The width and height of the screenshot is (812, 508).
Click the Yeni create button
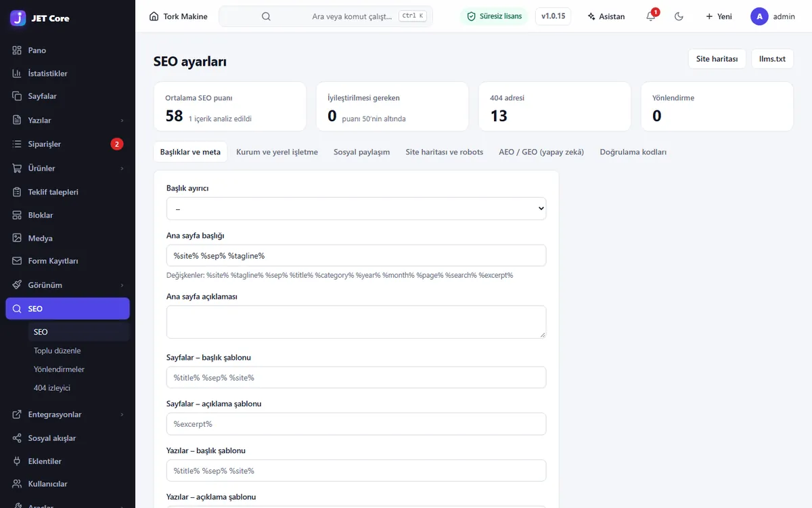718,16
